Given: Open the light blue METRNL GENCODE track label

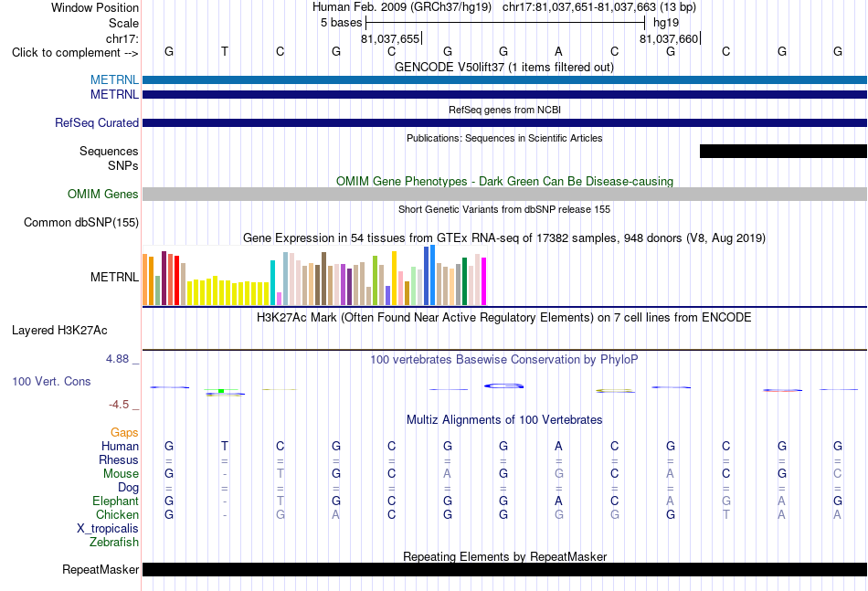Looking at the screenshot, I should (x=114, y=79).
